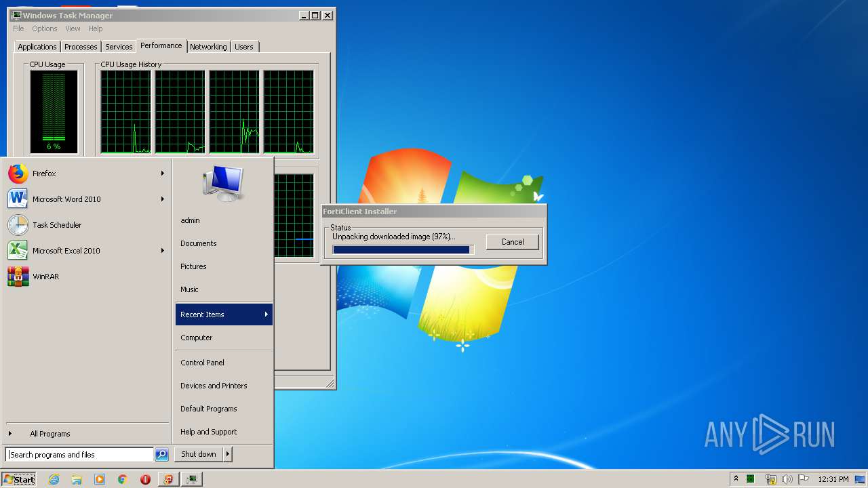Click the Task Manager resize grip corner

(330, 384)
